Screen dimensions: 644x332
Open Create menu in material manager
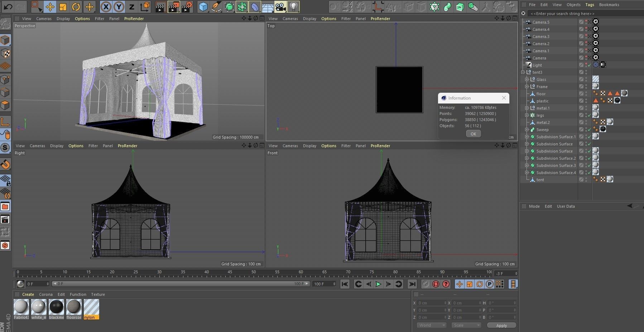pyautogui.click(x=28, y=294)
